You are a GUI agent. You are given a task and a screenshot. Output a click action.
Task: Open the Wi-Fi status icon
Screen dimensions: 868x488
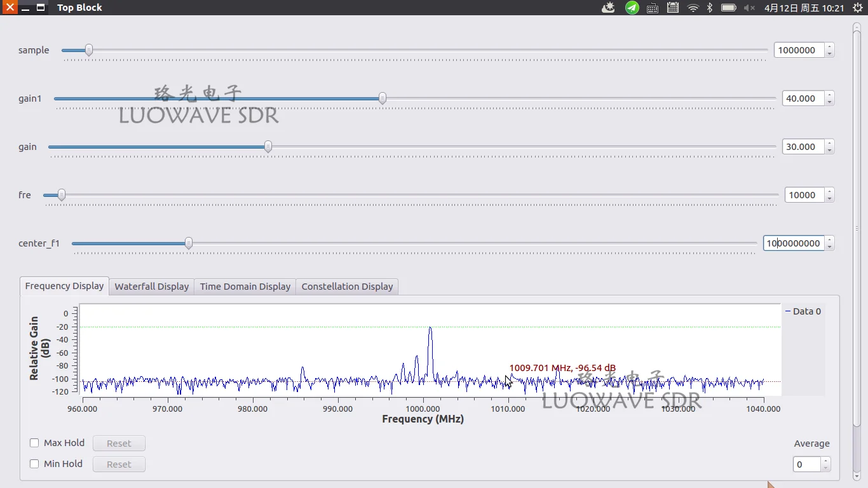tap(692, 8)
